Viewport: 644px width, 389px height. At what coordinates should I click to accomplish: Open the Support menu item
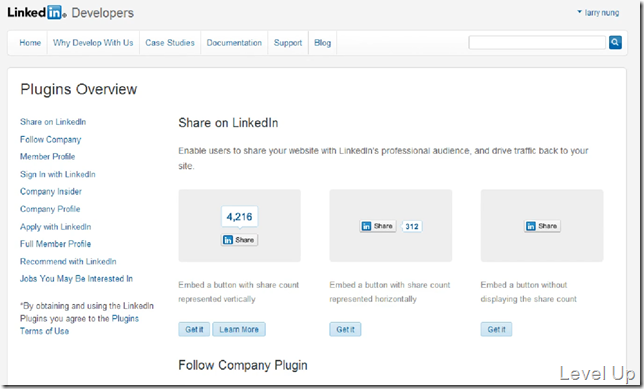point(288,43)
